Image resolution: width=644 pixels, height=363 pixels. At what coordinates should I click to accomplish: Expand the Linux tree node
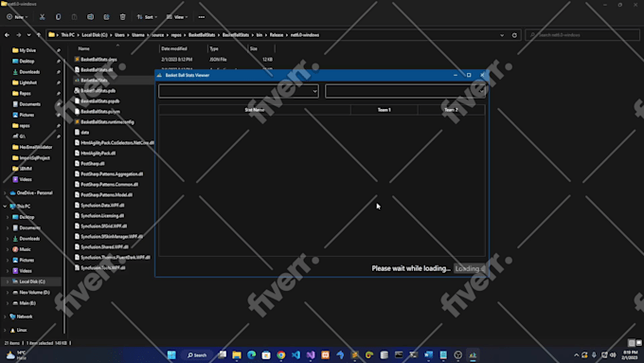[x=5, y=330]
